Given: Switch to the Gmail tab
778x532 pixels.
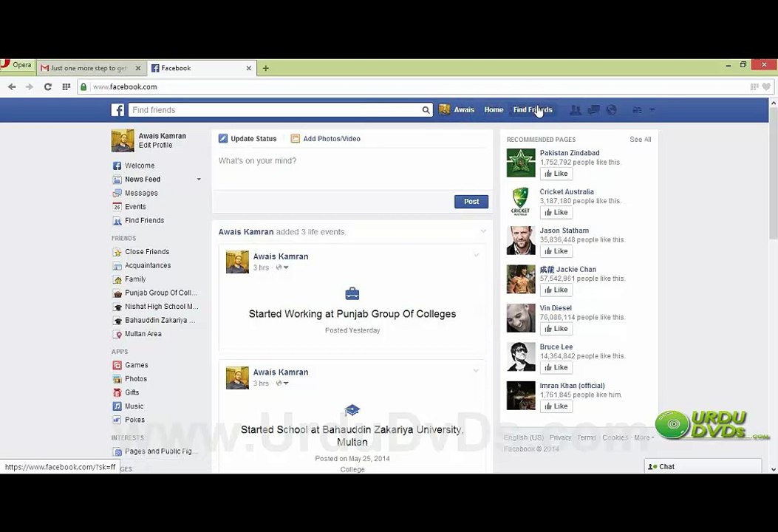Looking at the screenshot, I should click(x=89, y=68).
